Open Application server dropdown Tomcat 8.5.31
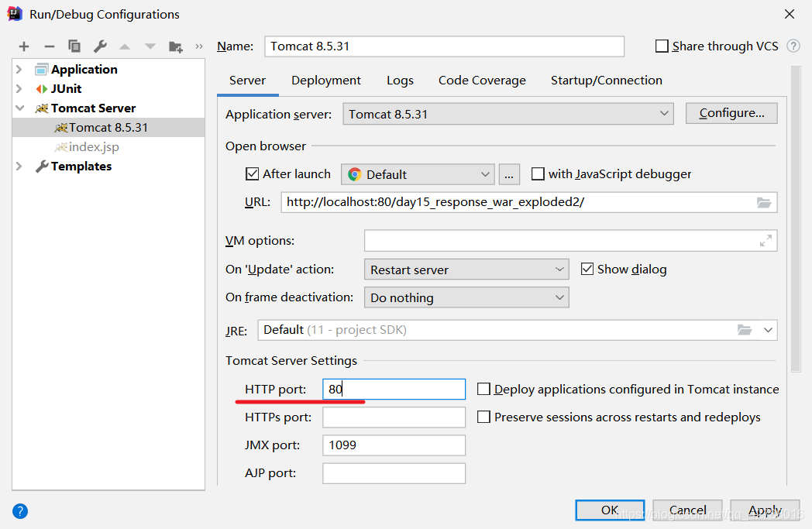812x529 pixels. tap(508, 114)
